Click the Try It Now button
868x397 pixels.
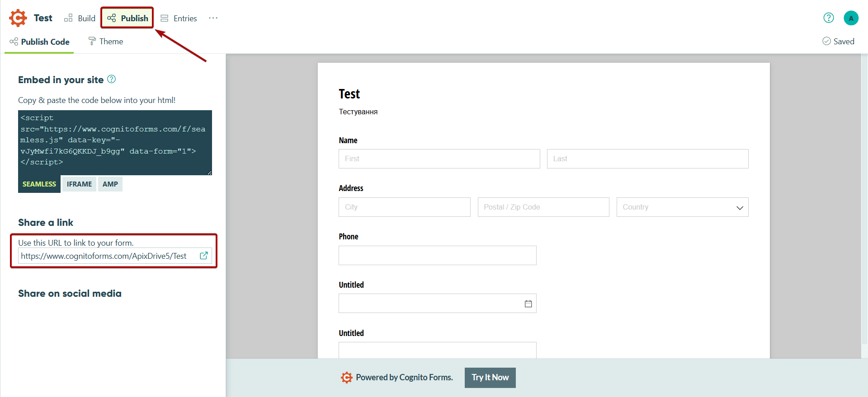pos(490,378)
